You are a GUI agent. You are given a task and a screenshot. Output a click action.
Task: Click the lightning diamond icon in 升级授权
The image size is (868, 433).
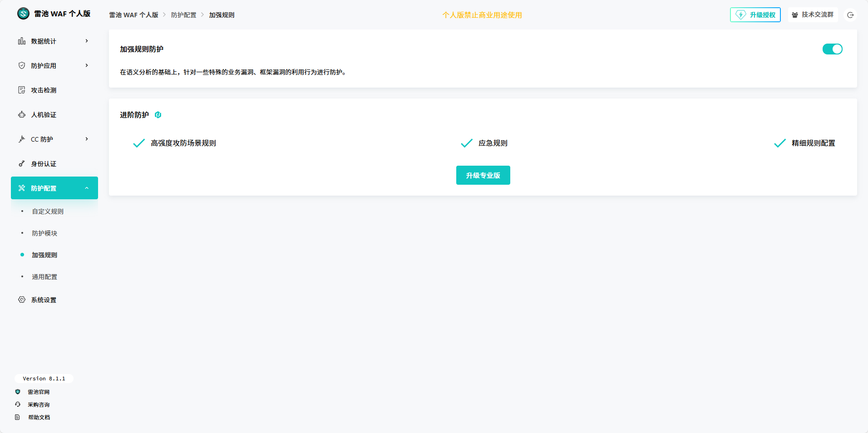740,15
